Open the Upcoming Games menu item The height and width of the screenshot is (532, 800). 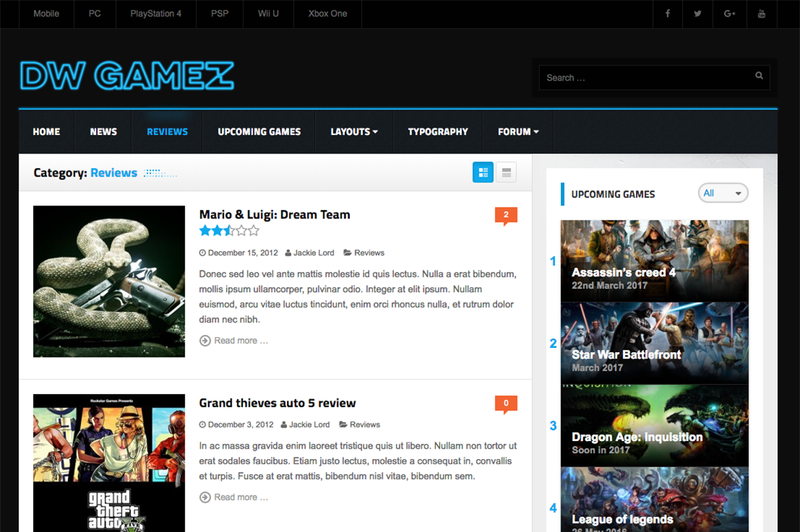[259, 132]
